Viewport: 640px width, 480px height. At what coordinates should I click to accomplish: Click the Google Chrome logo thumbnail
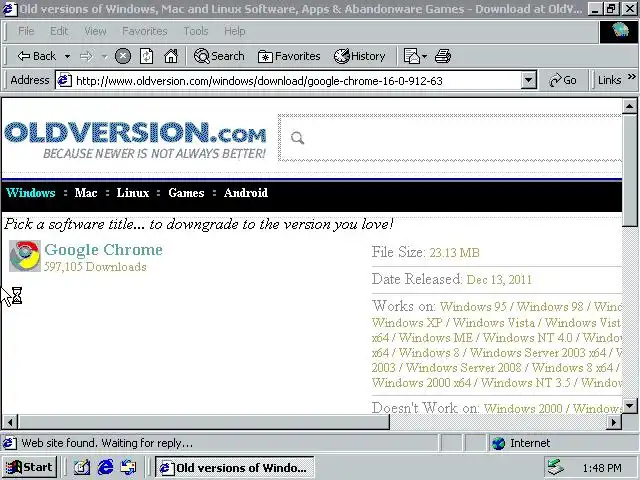tap(25, 256)
